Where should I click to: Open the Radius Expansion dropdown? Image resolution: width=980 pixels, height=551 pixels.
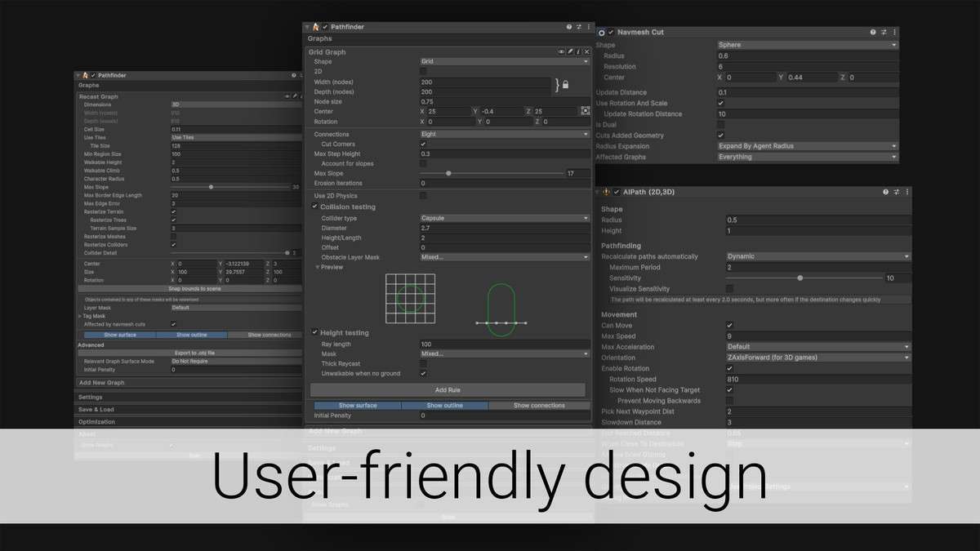(807, 146)
